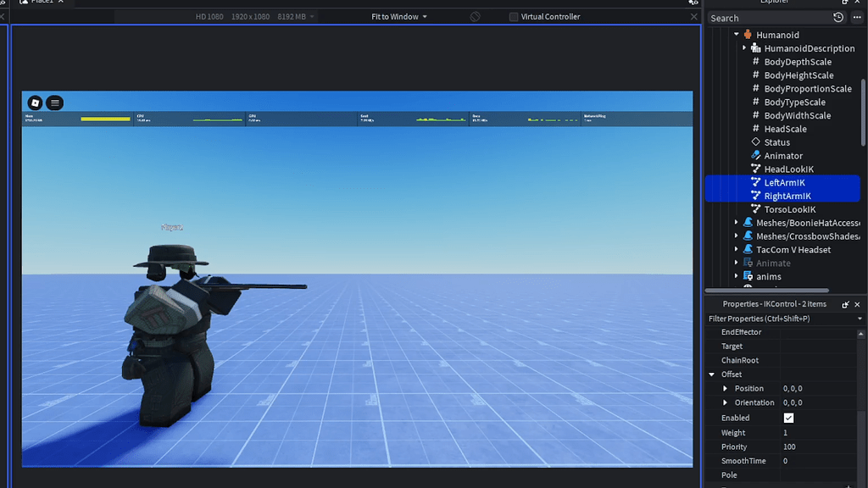Click the Animate script icon
This screenshot has width=868, height=488.
[x=748, y=263]
